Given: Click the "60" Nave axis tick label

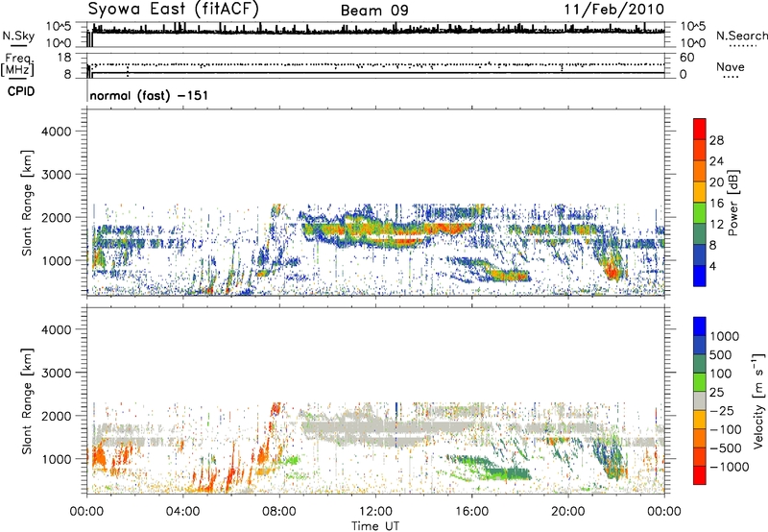Looking at the screenshot, I should [x=687, y=58].
